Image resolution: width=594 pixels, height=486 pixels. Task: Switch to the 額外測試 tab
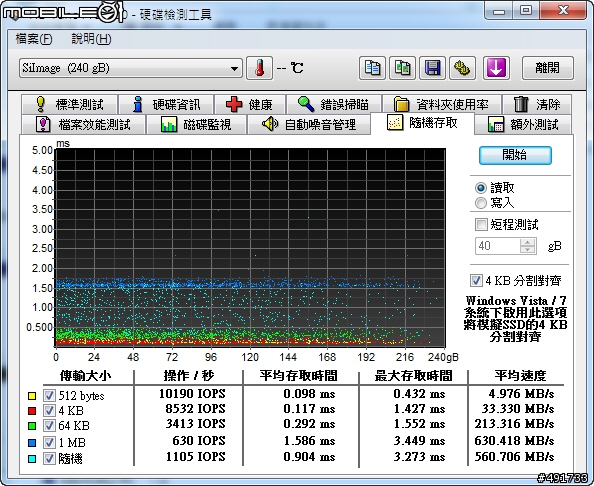(523, 124)
